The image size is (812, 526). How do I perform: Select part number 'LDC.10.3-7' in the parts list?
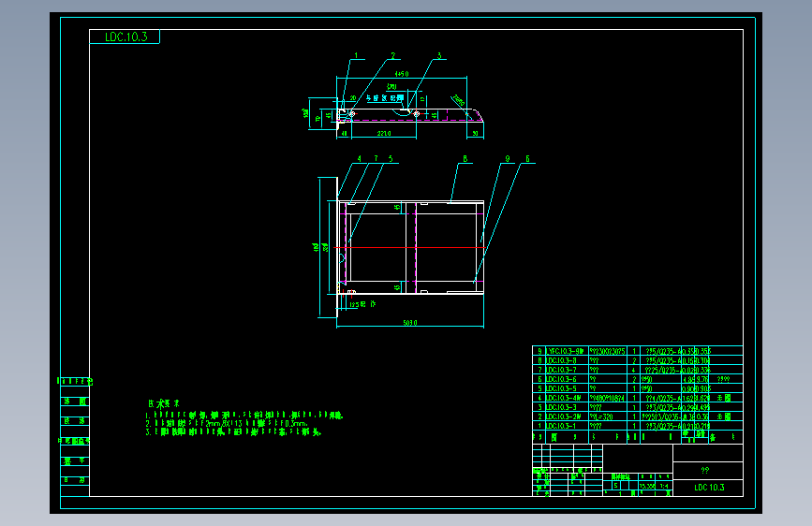pos(561,371)
